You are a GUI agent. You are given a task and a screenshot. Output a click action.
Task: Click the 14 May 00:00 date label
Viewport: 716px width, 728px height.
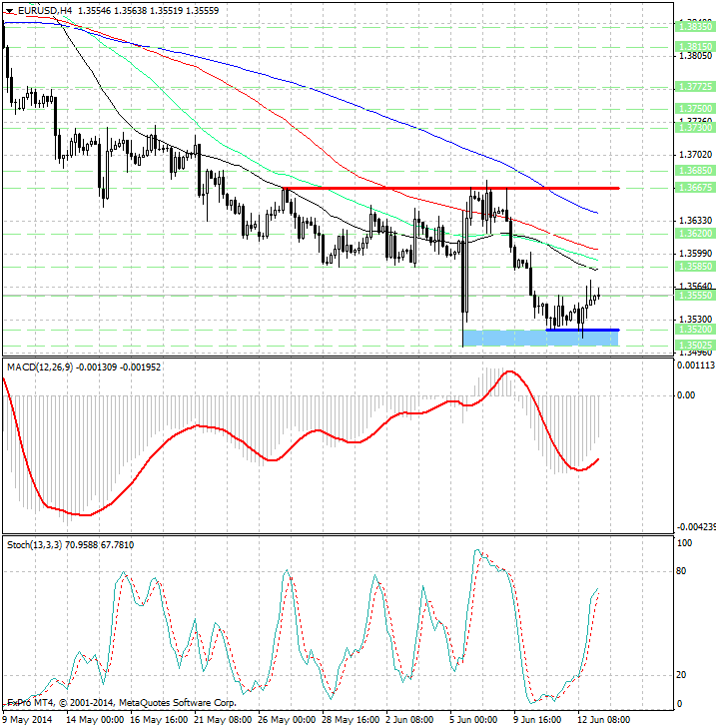tap(95, 720)
